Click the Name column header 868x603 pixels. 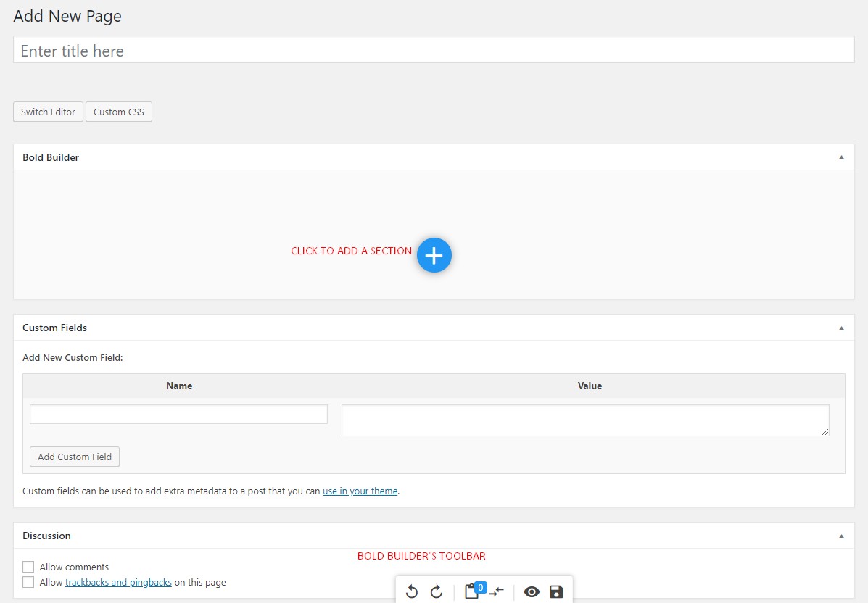click(x=179, y=386)
